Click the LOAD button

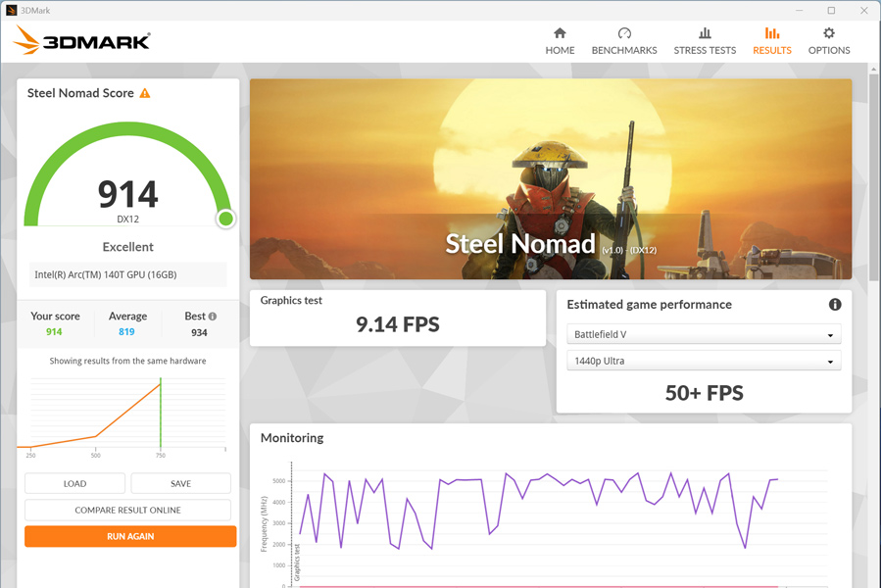74,483
